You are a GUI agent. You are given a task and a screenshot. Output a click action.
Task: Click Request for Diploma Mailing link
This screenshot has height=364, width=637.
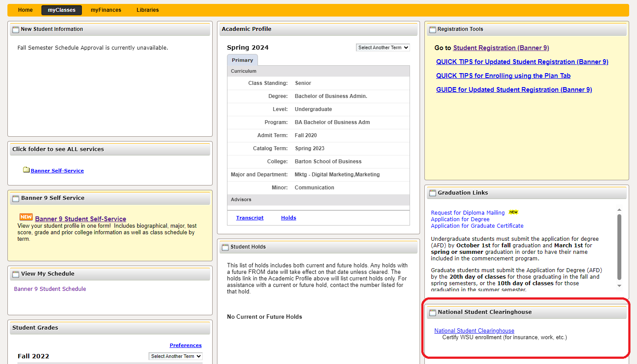(x=468, y=213)
